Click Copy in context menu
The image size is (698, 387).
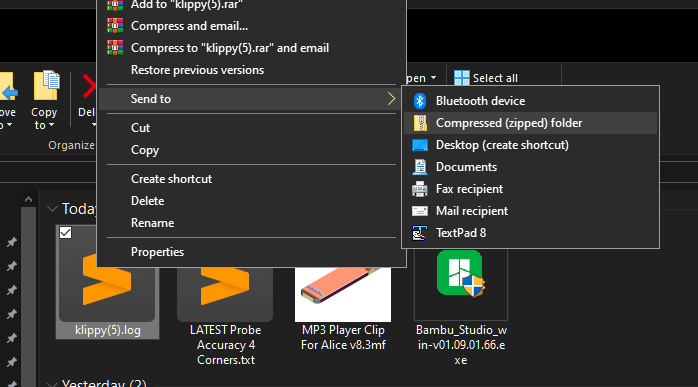coord(252,150)
